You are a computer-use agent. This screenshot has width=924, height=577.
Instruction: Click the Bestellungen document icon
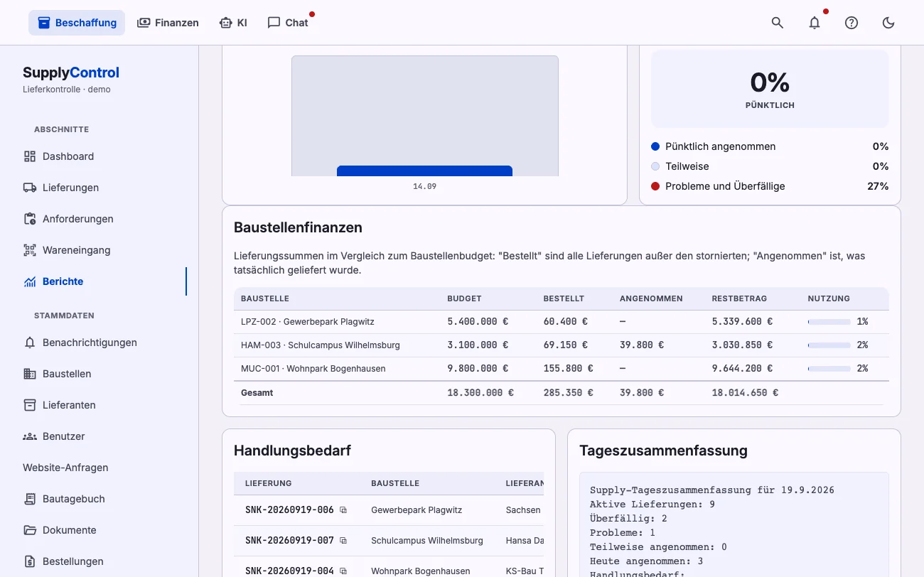click(x=30, y=561)
